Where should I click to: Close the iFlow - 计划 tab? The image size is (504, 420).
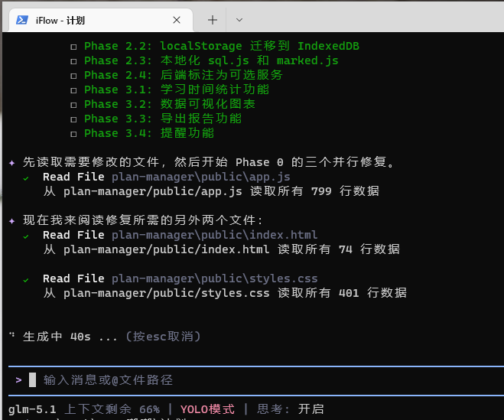[177, 21]
